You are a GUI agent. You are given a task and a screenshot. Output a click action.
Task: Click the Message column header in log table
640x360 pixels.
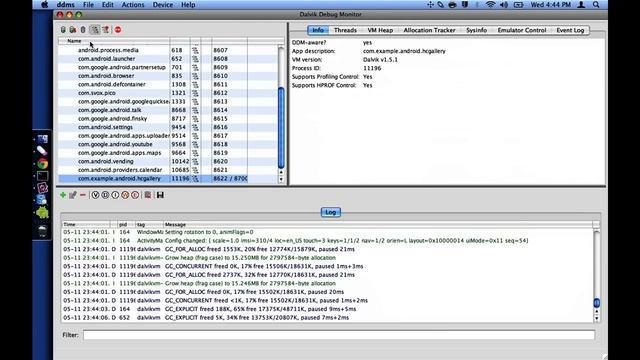pyautogui.click(x=378, y=224)
